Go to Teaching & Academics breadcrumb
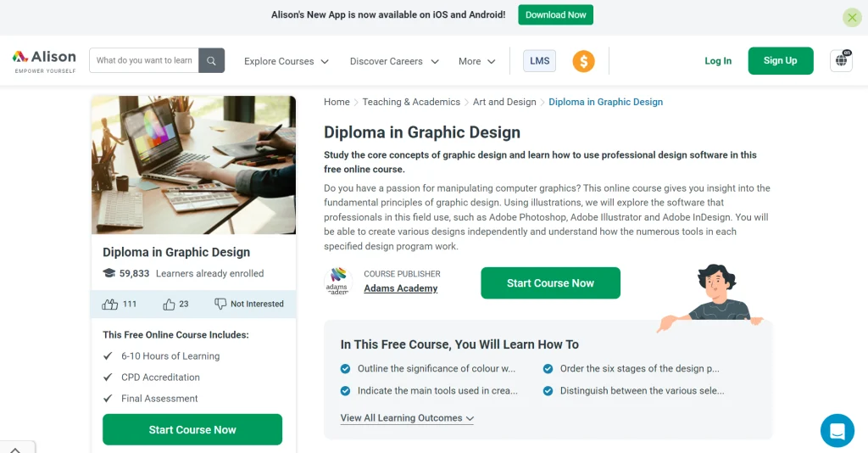This screenshot has height=453, width=868. (x=411, y=102)
